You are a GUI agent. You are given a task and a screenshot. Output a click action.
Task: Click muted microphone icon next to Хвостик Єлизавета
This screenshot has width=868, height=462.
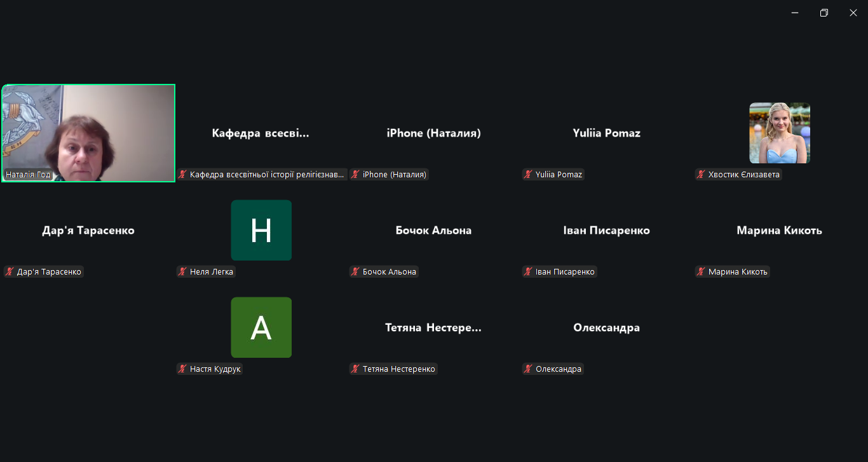701,174
